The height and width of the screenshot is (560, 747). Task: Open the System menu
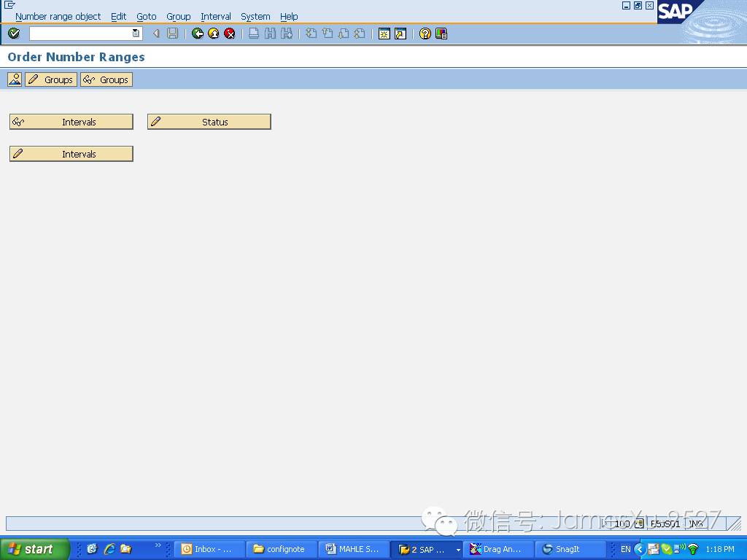[255, 17]
